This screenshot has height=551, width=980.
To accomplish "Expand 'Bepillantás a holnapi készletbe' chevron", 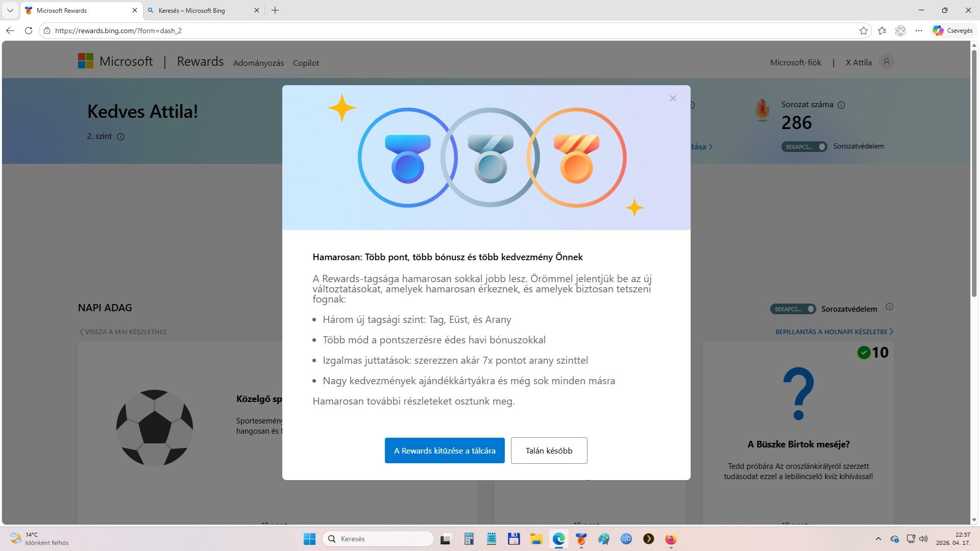I will coord(891,332).
